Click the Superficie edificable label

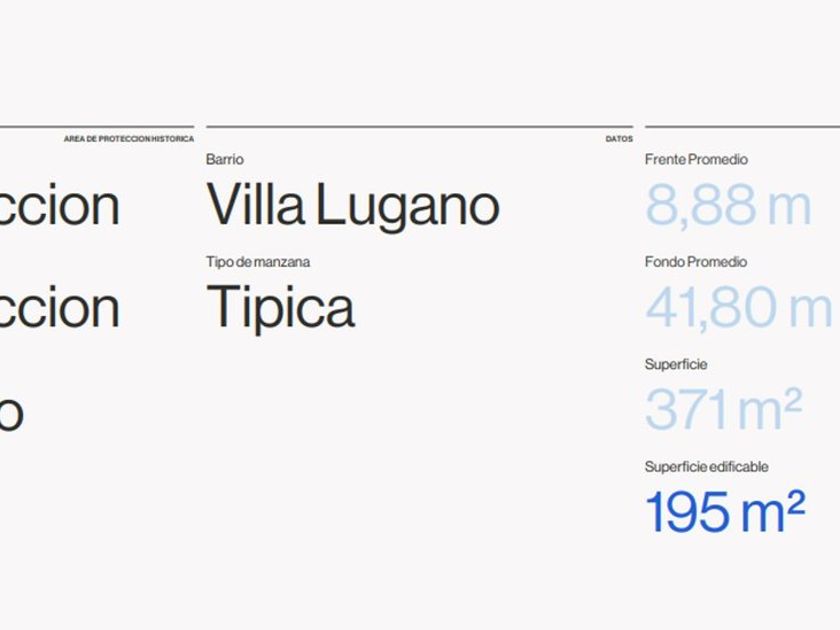coord(706,467)
